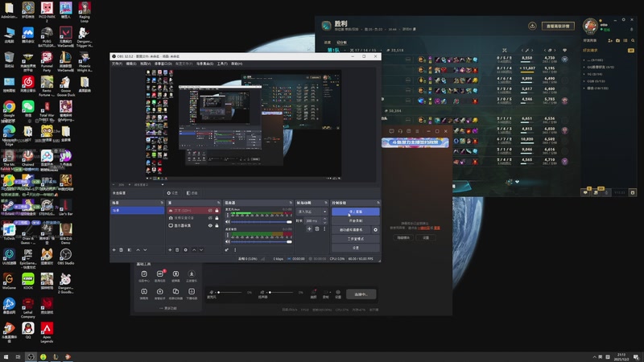Open Douyu settings gear beside connecting button
Viewport: 644px width, 362px height.
click(338, 293)
